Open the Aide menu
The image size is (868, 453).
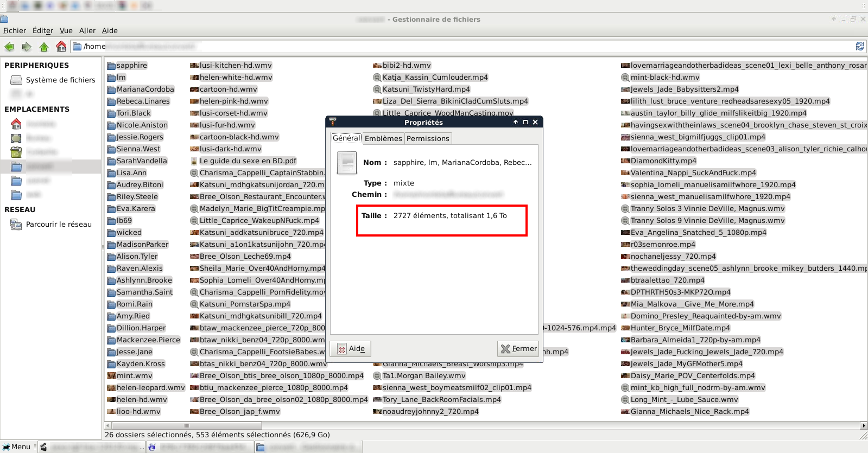coord(110,31)
